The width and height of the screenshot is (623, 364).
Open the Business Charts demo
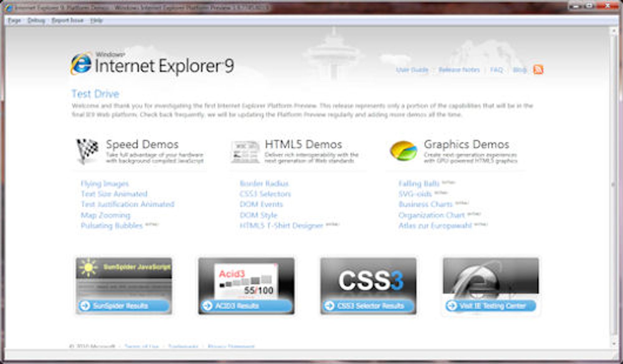point(426,204)
